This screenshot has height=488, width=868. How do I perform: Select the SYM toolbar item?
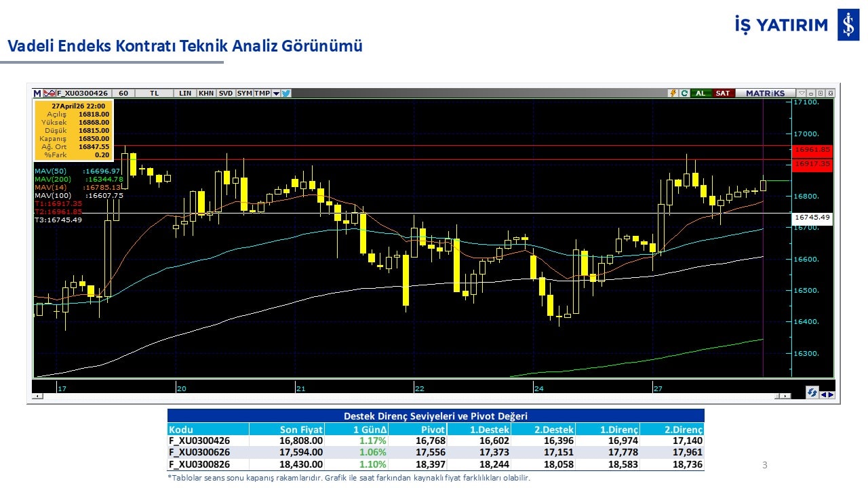(x=245, y=94)
